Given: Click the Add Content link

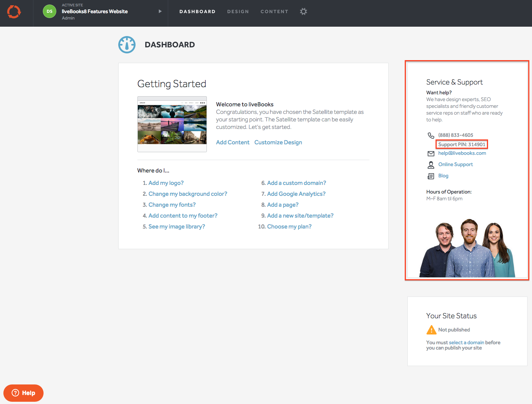Looking at the screenshot, I should tap(232, 142).
